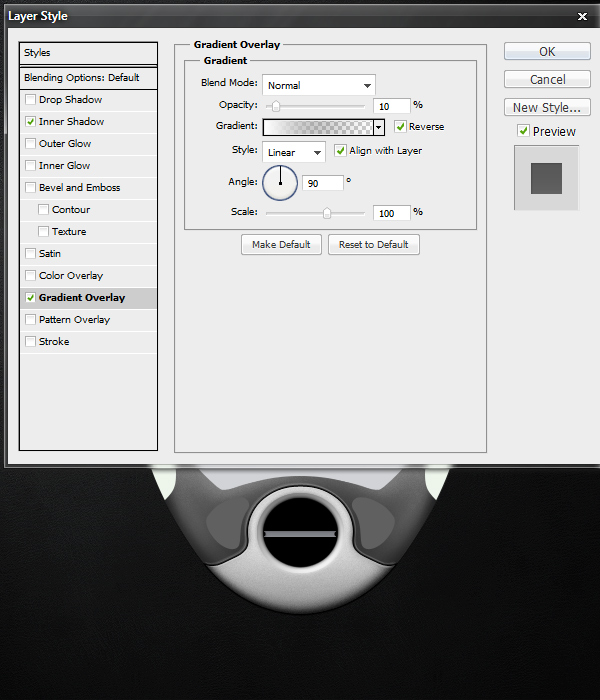The width and height of the screenshot is (600, 700).
Task: Click the OK button
Action: click(x=547, y=51)
